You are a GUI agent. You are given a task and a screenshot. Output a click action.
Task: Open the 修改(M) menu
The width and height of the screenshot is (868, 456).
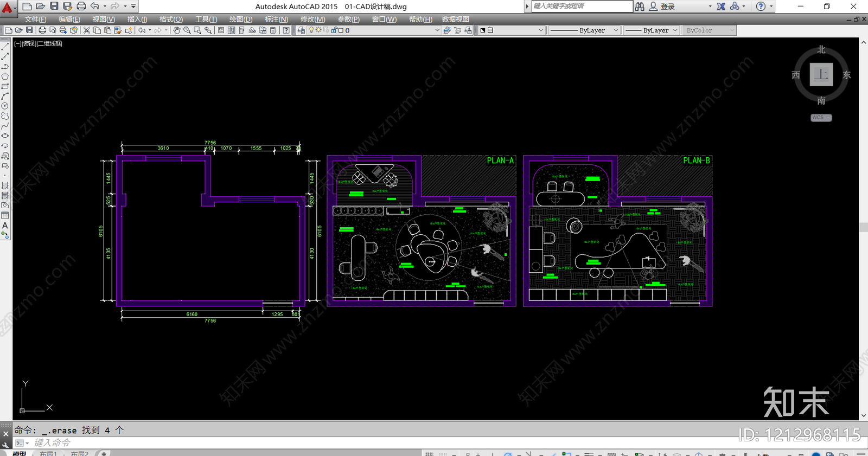[312, 19]
